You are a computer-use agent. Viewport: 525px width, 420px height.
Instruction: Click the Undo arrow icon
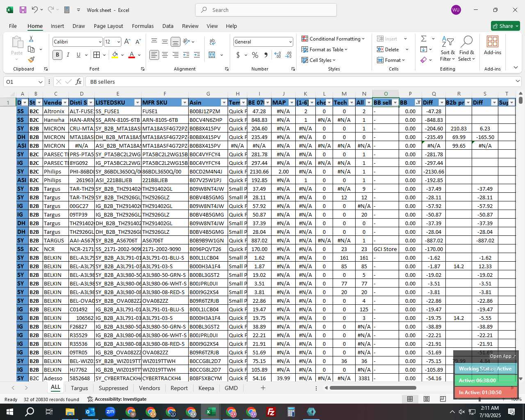point(35,10)
